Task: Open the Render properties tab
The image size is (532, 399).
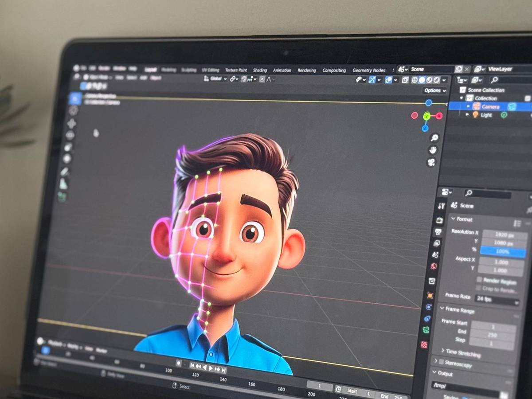Action: (x=440, y=220)
